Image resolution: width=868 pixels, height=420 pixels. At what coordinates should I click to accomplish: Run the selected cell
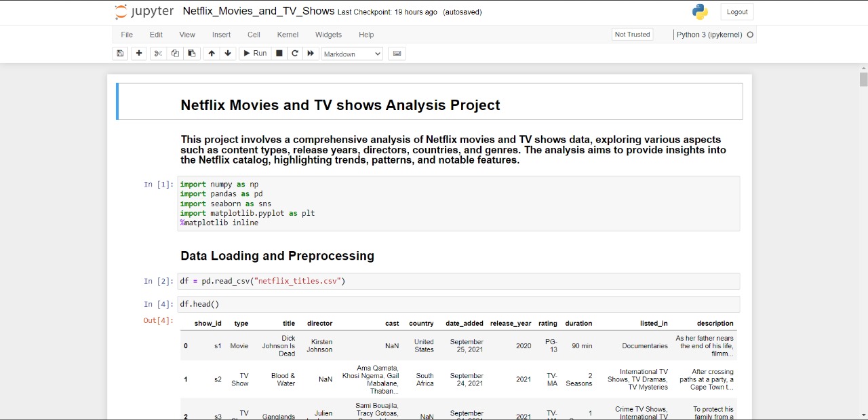coord(255,54)
